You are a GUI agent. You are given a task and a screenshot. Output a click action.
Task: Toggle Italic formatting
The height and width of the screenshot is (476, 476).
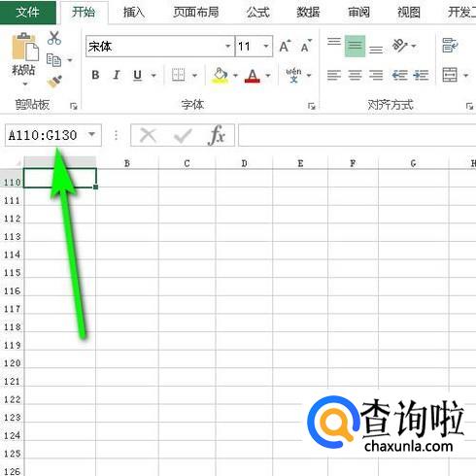(x=117, y=75)
